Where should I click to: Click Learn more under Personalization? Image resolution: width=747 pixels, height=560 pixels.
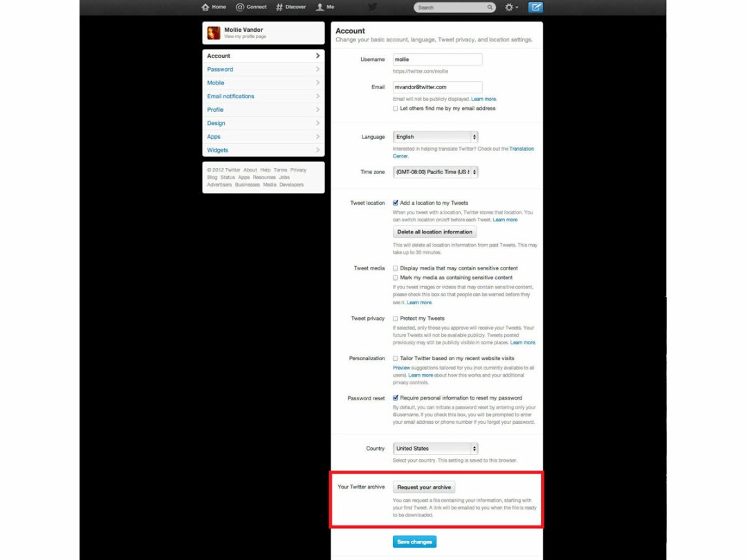(421, 375)
